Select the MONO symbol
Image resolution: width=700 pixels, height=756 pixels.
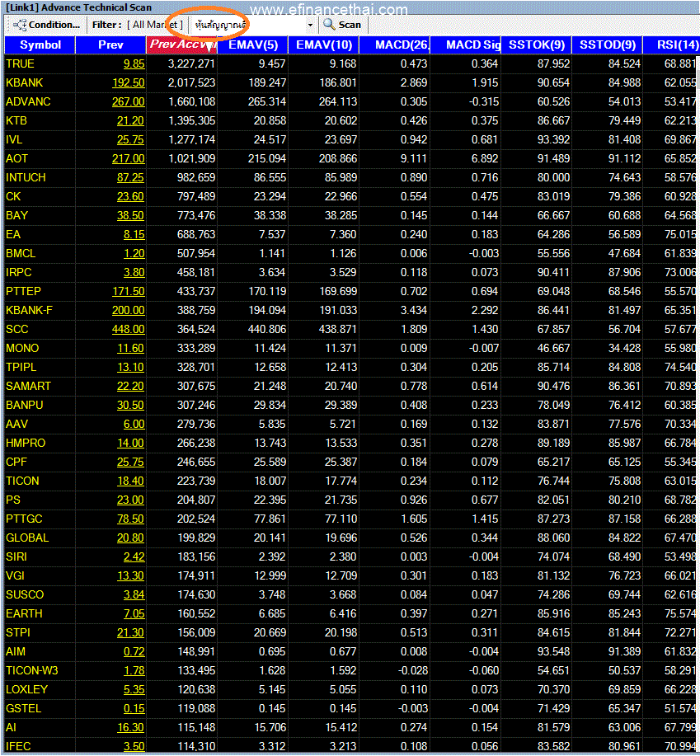[x=22, y=348]
